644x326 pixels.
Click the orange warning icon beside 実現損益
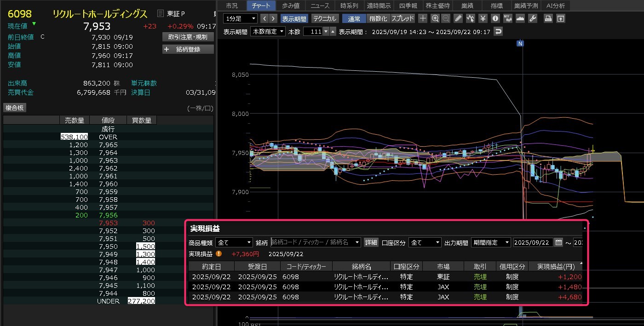(x=218, y=253)
